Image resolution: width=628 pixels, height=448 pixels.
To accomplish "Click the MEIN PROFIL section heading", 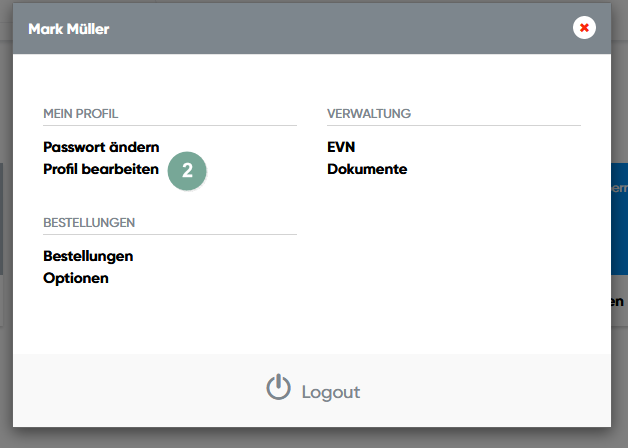I will click(x=88, y=114).
